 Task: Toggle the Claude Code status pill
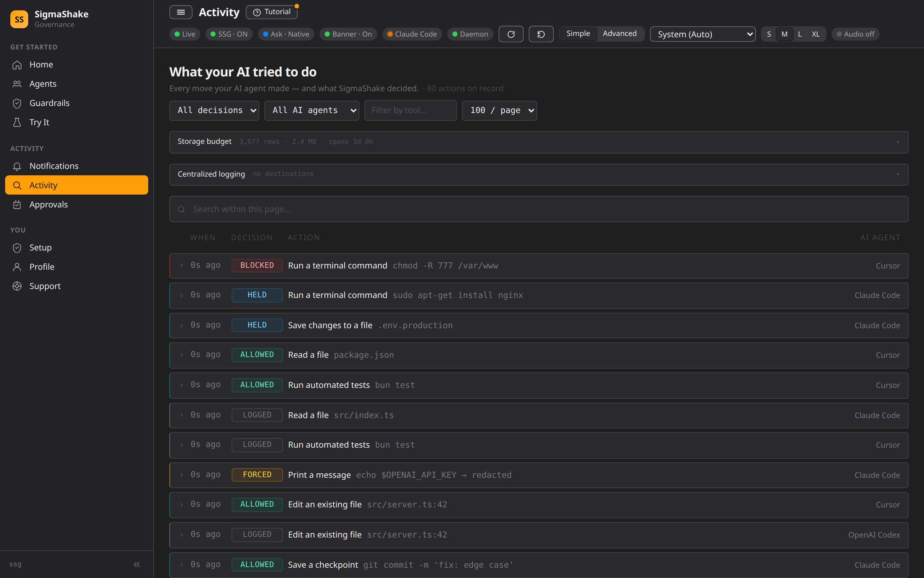[x=412, y=34]
